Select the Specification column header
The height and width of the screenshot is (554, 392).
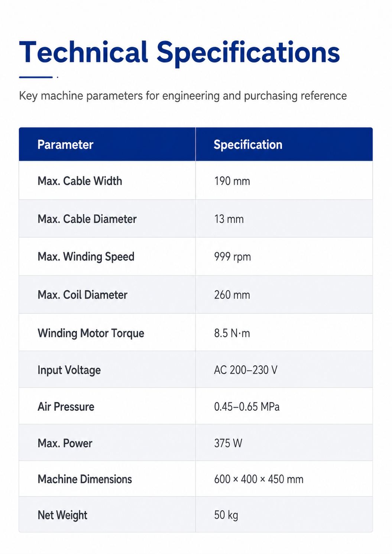coord(248,145)
